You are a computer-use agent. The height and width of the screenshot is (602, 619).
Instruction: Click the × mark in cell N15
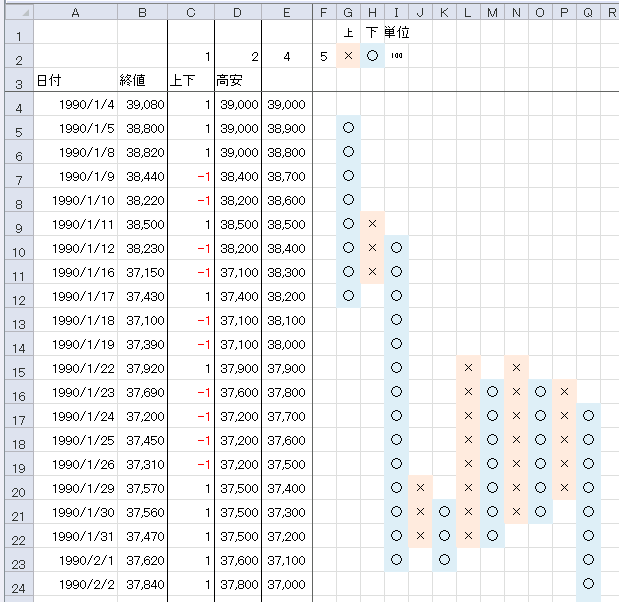pyautogui.click(x=516, y=368)
